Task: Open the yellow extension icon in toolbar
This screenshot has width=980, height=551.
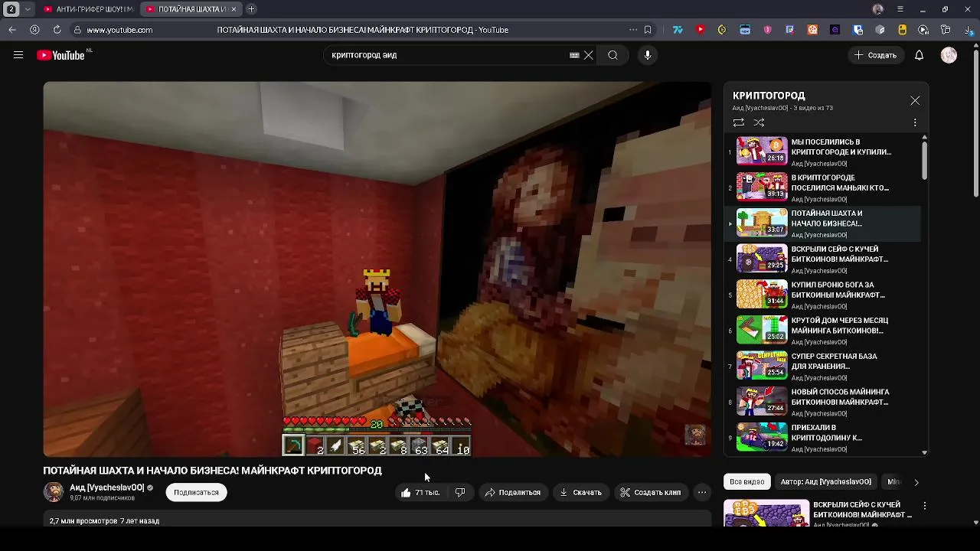Action: coord(903,30)
